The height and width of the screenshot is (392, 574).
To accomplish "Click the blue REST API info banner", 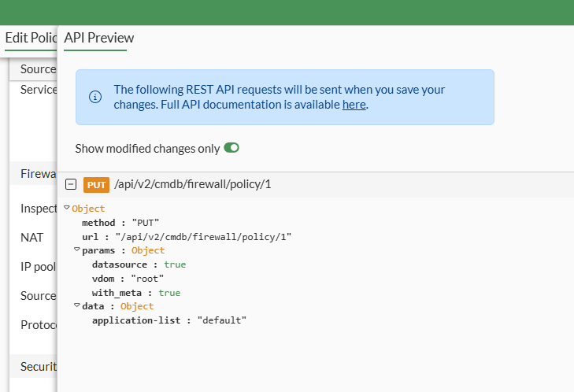I will click(x=284, y=97).
